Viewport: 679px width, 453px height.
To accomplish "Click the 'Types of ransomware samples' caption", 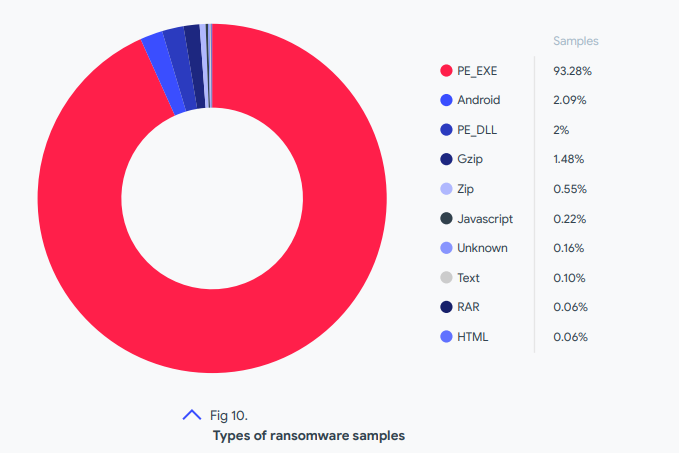I will 308,436.
